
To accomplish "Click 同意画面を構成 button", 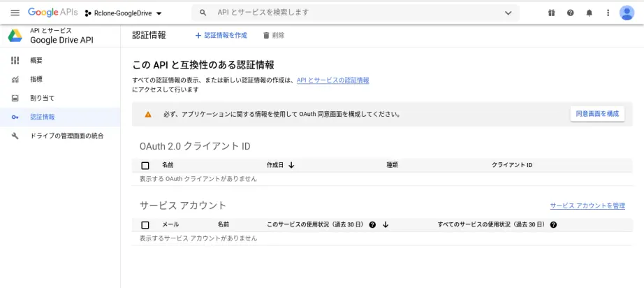I will pos(597,114).
